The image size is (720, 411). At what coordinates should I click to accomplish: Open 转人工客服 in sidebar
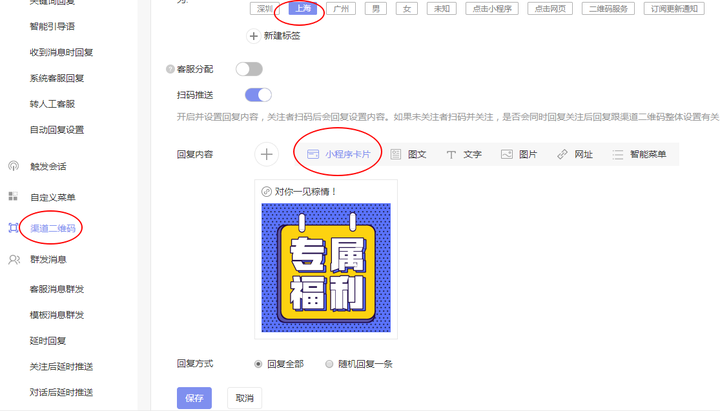[x=52, y=104]
